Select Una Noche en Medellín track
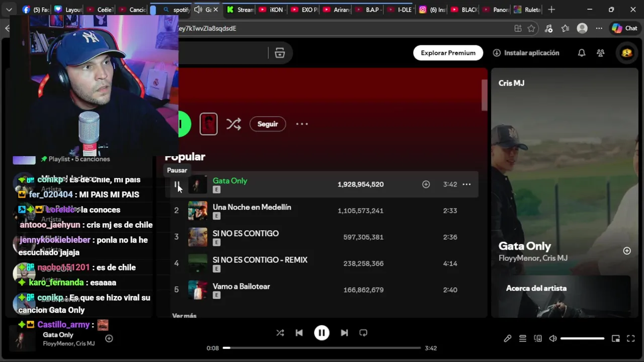This screenshot has height=362, width=644. coord(252,207)
